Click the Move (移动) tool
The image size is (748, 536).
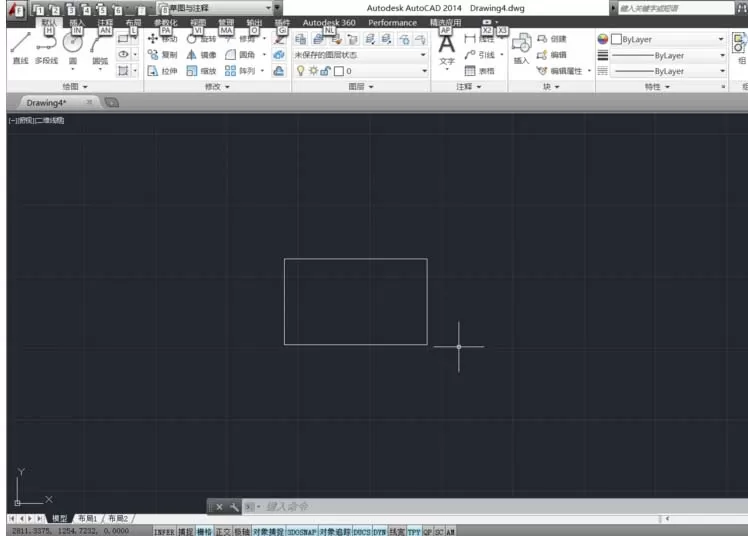163,39
